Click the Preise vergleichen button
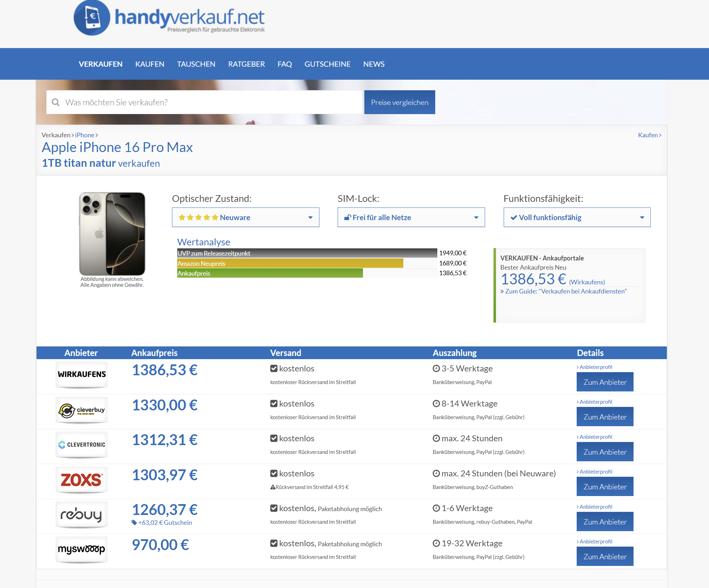The width and height of the screenshot is (709, 588). pyautogui.click(x=400, y=102)
